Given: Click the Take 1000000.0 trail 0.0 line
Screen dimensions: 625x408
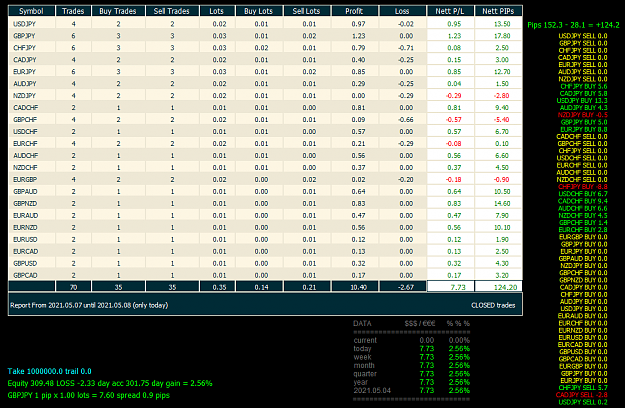Looking at the screenshot, I should tap(49, 371).
